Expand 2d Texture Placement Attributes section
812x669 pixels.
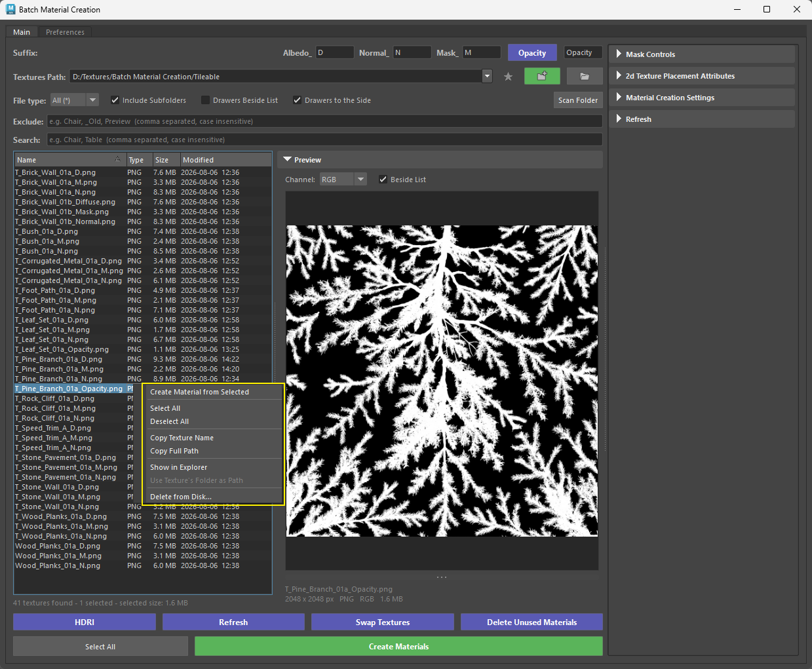701,76
